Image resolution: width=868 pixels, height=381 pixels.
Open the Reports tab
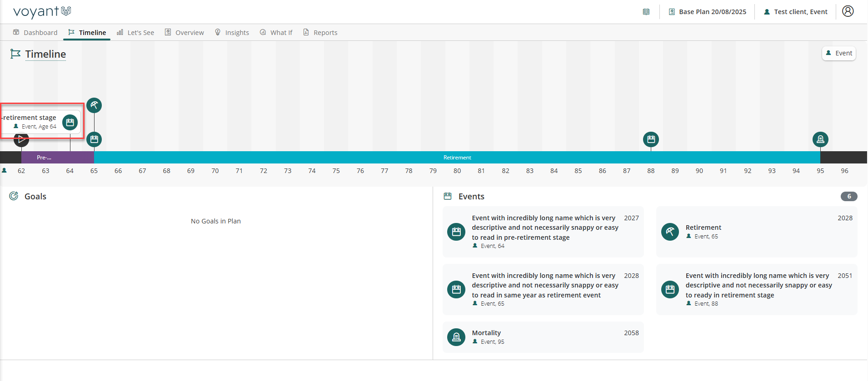coord(320,33)
